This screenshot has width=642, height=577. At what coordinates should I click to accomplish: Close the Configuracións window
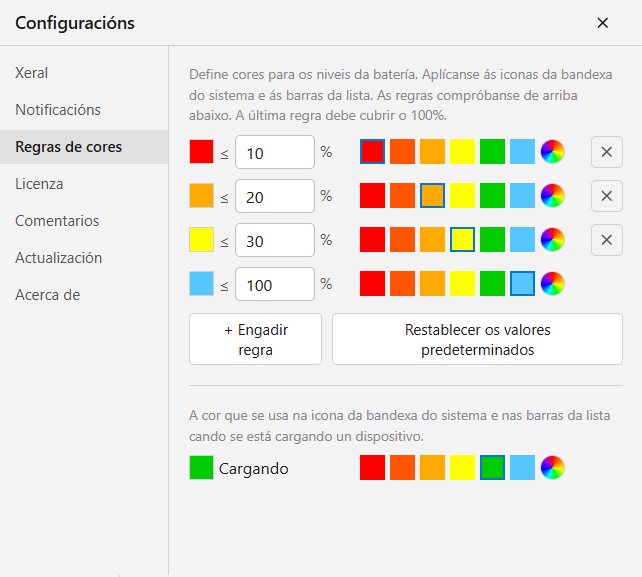[x=602, y=23]
